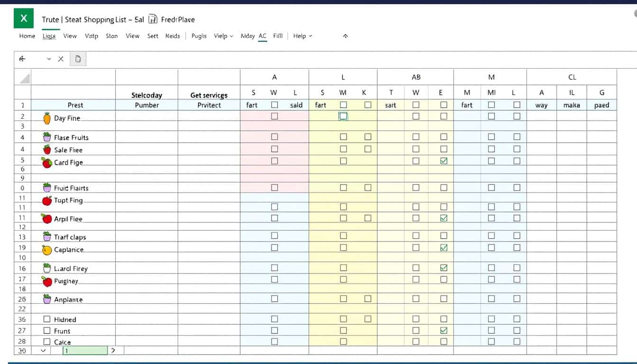Open the name box dropdown arrow
Screen dimensions: 637x364
(49, 59)
